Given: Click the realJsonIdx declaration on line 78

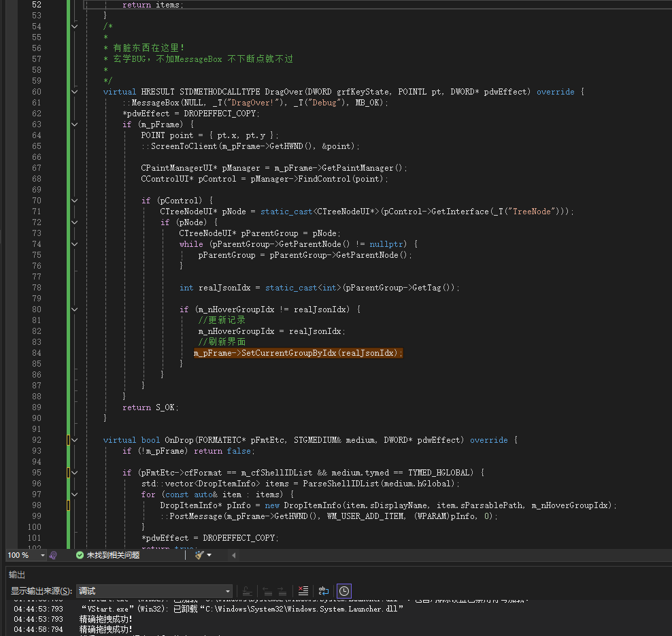Looking at the screenshot, I should coord(319,288).
